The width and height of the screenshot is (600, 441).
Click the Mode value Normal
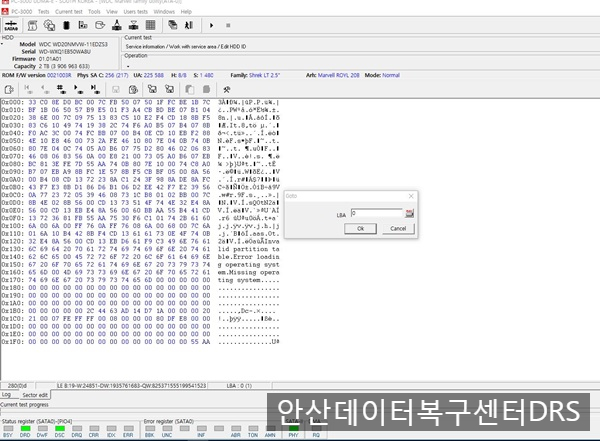point(390,75)
